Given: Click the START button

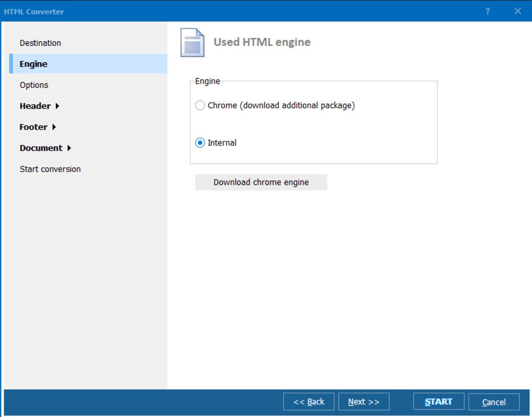Looking at the screenshot, I should click(x=438, y=402).
